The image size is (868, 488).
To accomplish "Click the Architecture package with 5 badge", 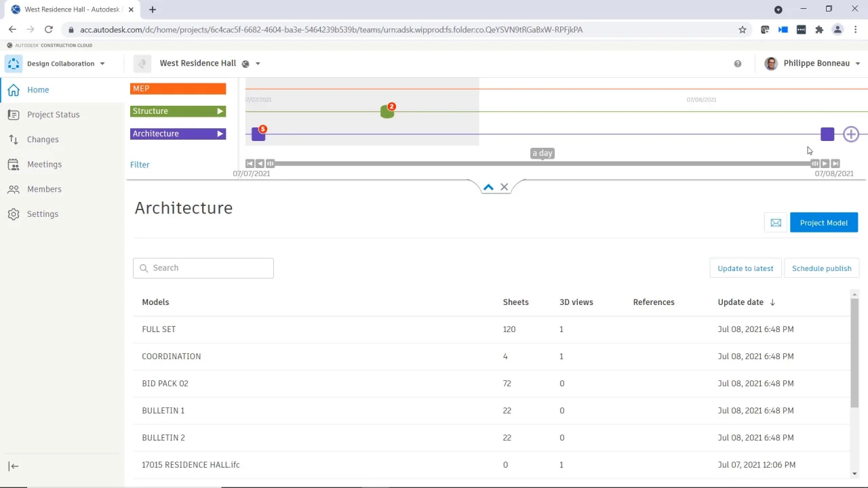I will (x=258, y=134).
